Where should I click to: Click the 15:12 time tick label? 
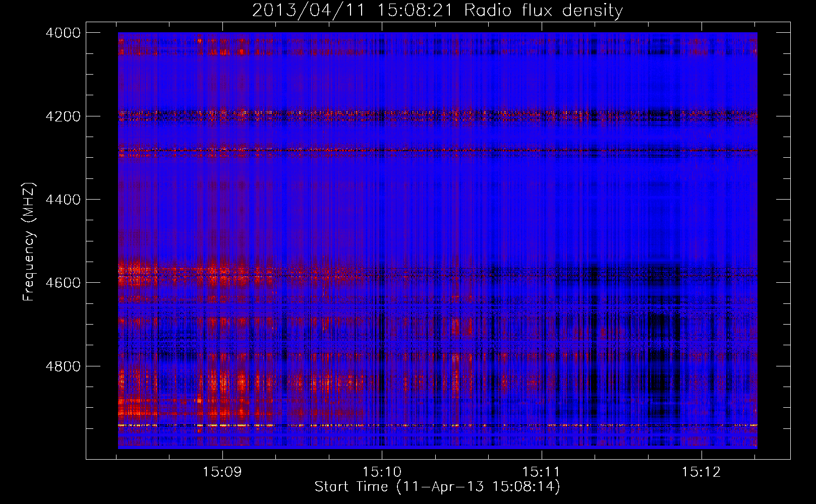tap(702, 472)
